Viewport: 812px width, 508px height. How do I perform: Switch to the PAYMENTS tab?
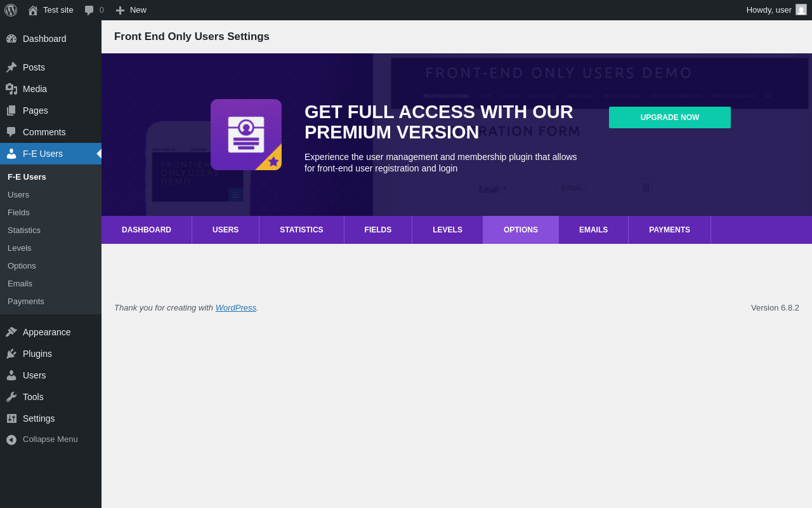[670, 230]
